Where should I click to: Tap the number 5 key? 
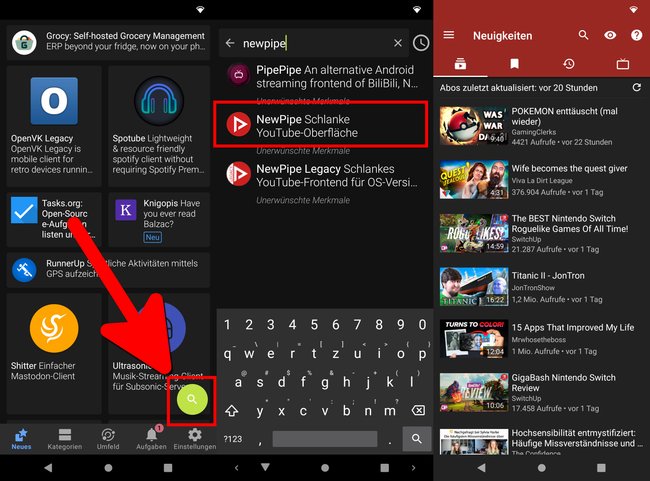(314, 325)
